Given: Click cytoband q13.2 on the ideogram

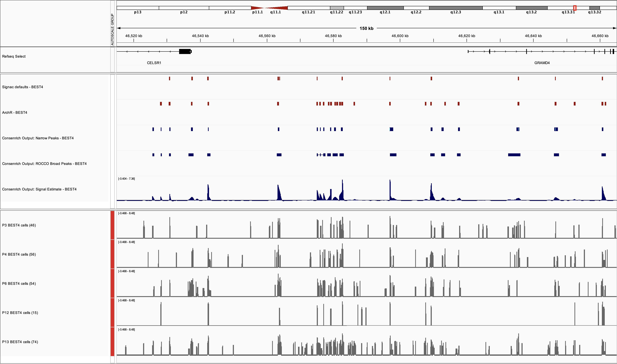Looking at the screenshot, I should tap(532, 8).
